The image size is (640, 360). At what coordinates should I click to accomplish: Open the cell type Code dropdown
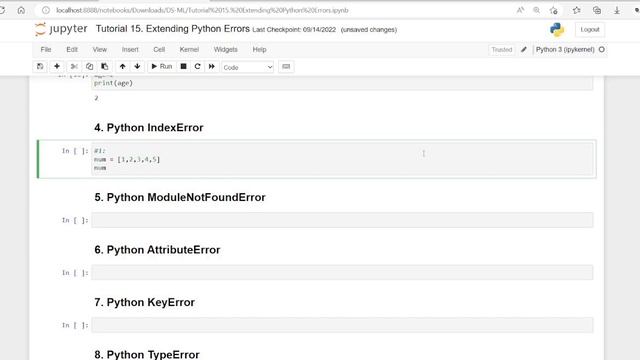(247, 67)
